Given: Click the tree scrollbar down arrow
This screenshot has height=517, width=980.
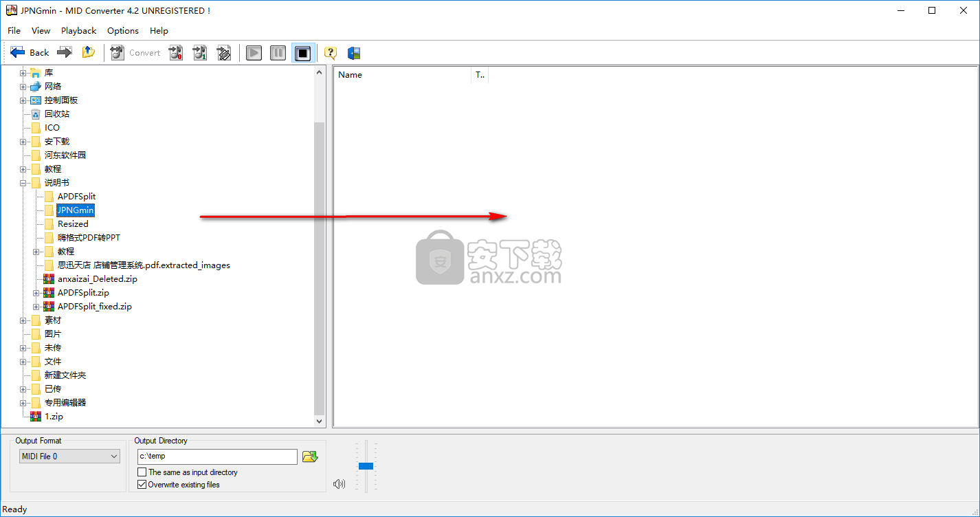Looking at the screenshot, I should [319, 421].
